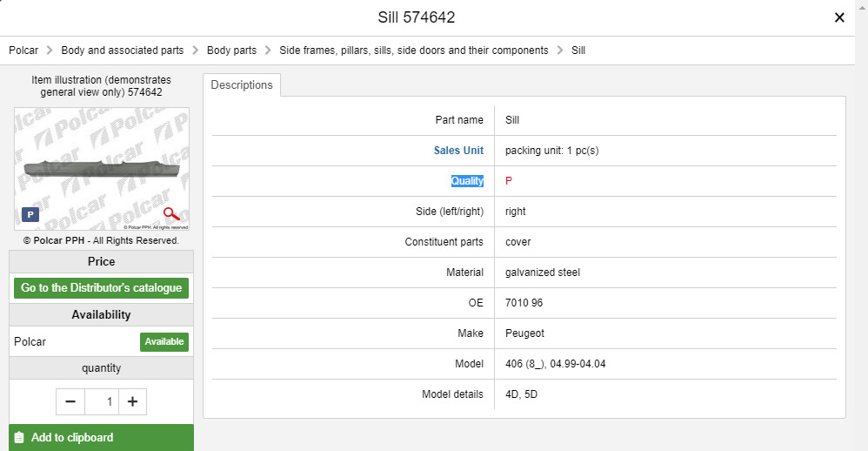This screenshot has width=868, height=451.
Task: Go to Body parts breadcrumb
Action: pos(231,50)
